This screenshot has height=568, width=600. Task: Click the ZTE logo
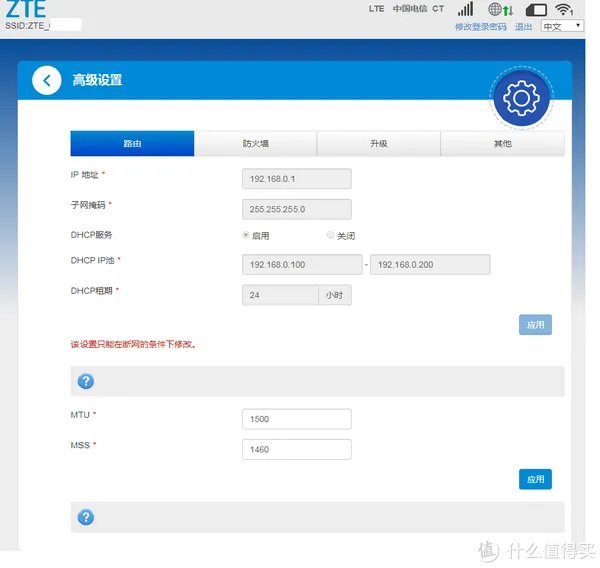tap(25, 8)
